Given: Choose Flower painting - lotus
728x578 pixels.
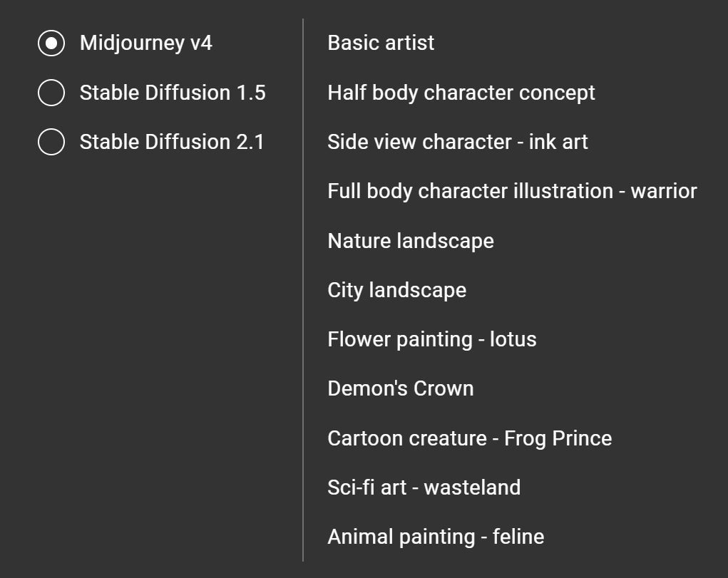Looking at the screenshot, I should 431,339.
